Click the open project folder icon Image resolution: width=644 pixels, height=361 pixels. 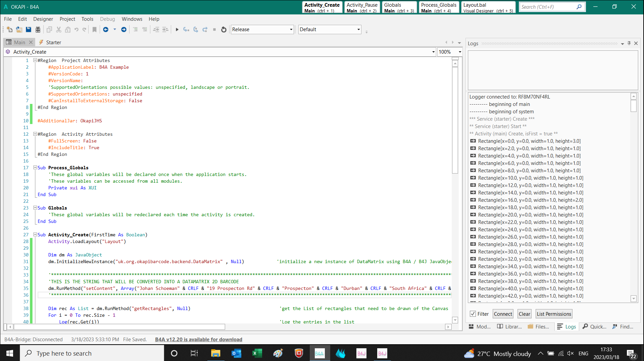[19, 29]
